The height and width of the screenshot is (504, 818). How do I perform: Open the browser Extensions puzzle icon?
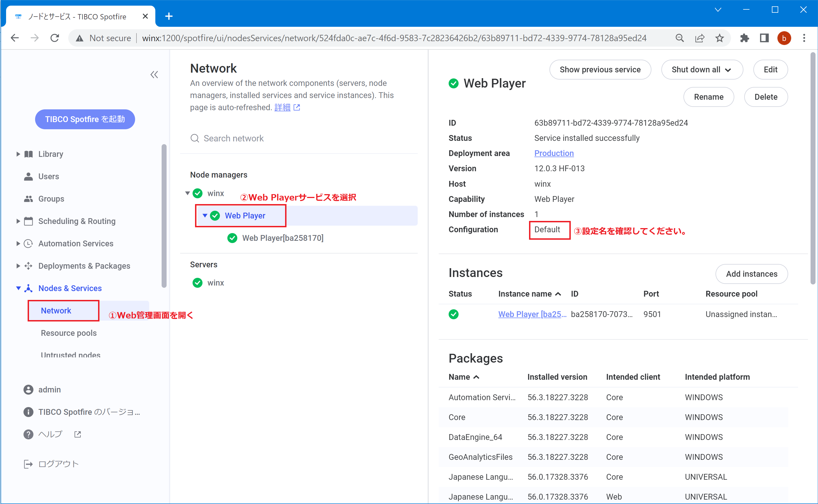click(x=744, y=38)
